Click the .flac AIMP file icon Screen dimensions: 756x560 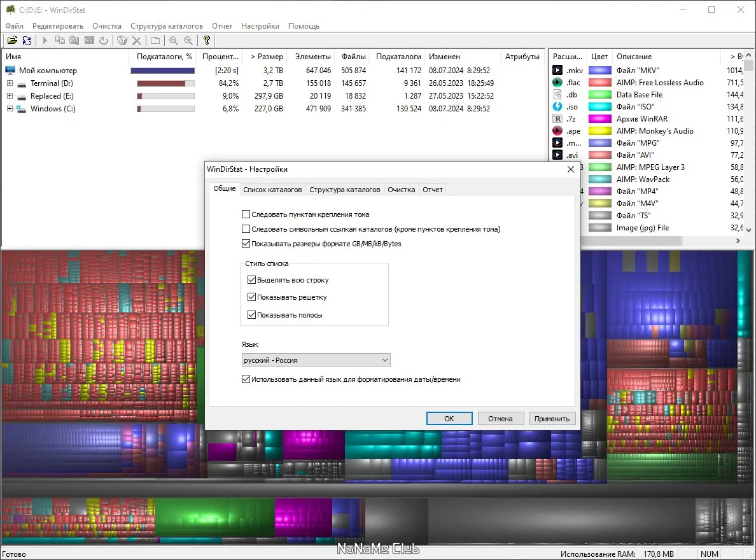[557, 83]
